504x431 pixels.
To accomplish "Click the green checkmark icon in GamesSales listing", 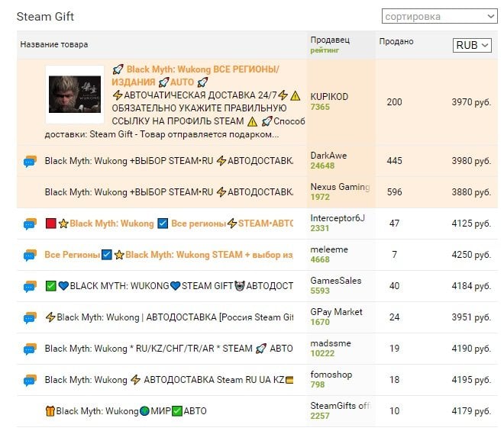I will (51, 286).
